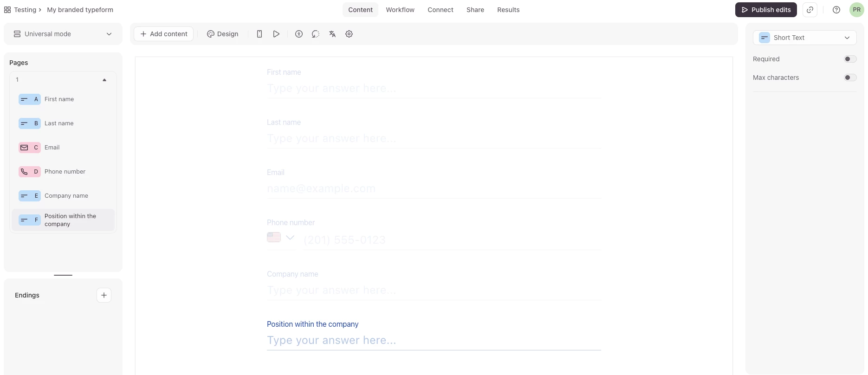Select the Last name item in Pages

pyautogui.click(x=63, y=123)
